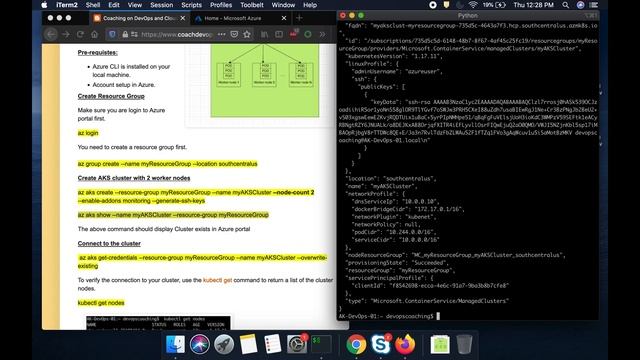Viewport: 640px width, 360px height.
Task: Open the Apple menu
Action: (44, 5)
